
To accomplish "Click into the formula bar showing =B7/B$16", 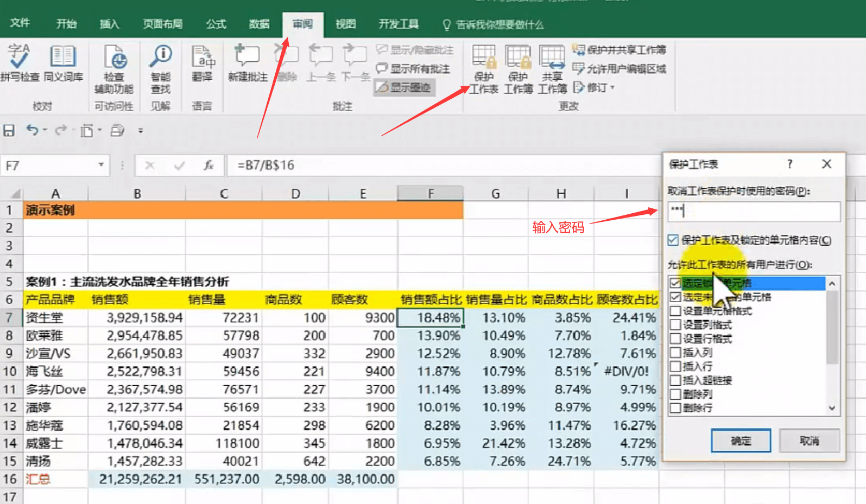I will point(444,165).
